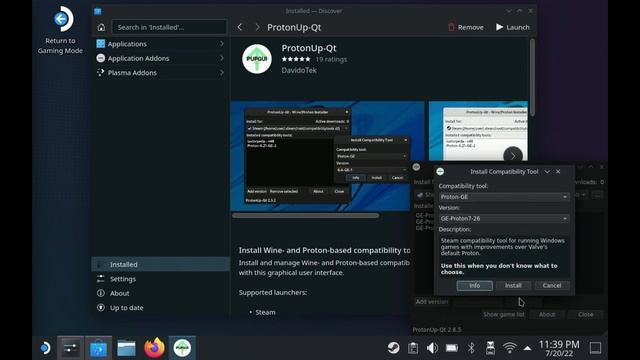This screenshot has width=640, height=360.
Task: Minimize the Install Compatibility Tool dialog via chevron
Action: click(547, 171)
